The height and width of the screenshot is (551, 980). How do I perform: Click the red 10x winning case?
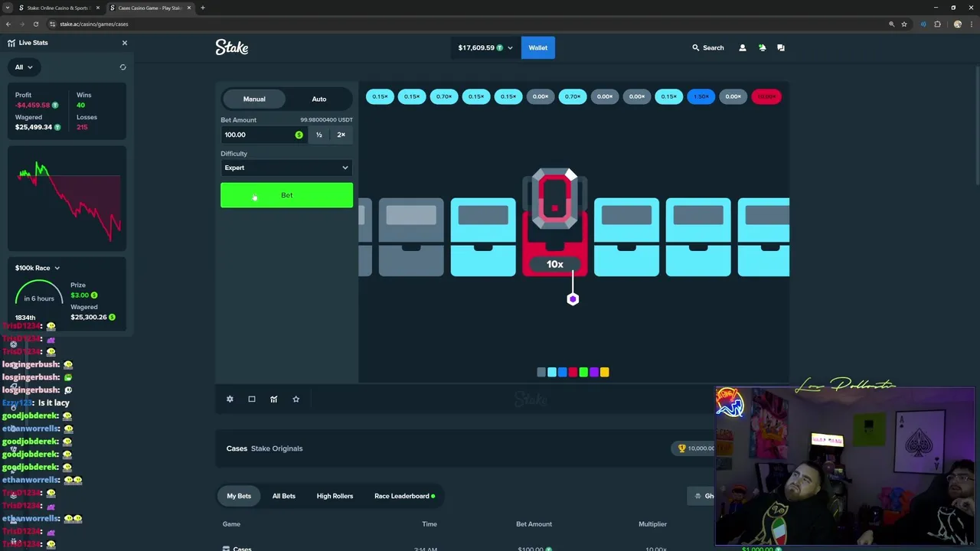pos(555,223)
